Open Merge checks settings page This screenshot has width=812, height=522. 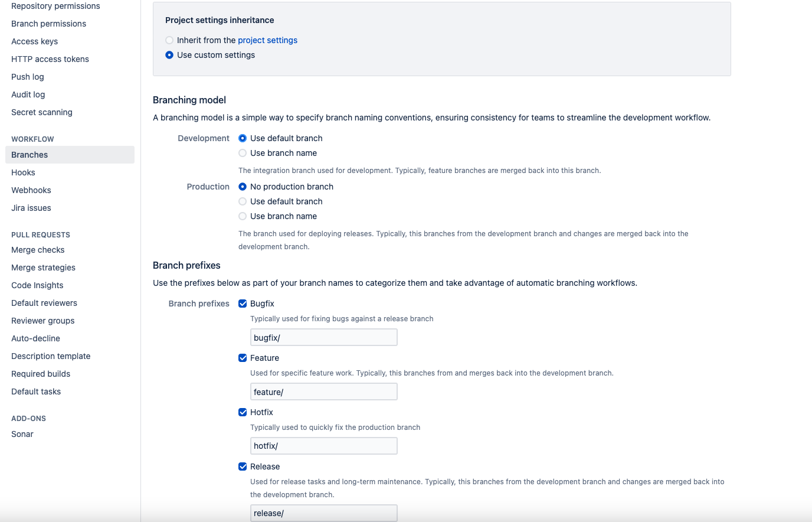tap(38, 250)
